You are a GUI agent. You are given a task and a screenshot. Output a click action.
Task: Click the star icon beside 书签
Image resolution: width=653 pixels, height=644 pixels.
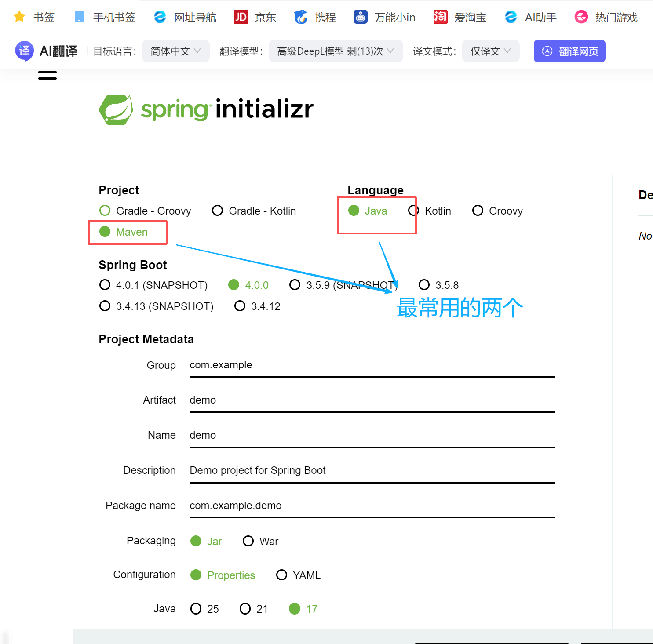[x=19, y=17]
